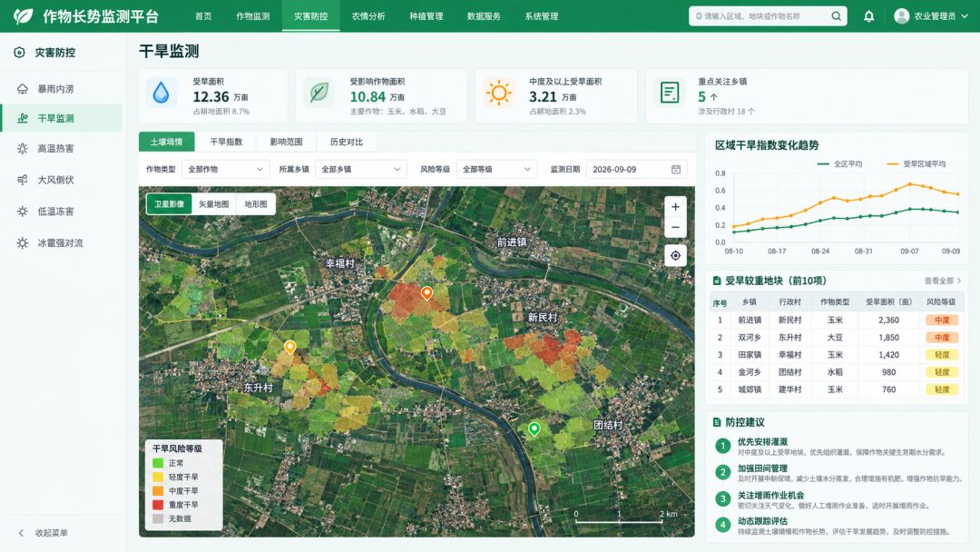Screen dimensions: 980x552
Task: Zoom out the map with minus button
Action: (676, 228)
